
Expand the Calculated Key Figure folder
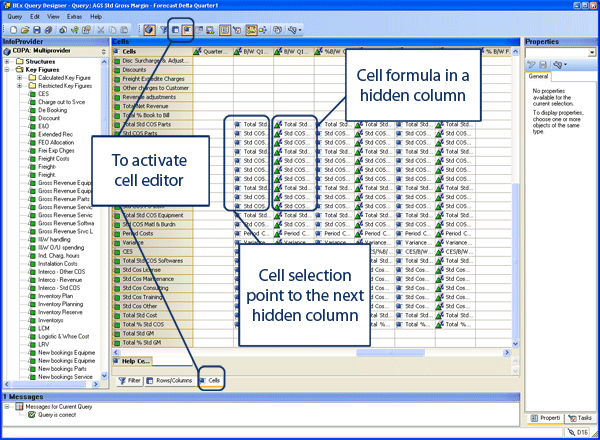(x=20, y=77)
